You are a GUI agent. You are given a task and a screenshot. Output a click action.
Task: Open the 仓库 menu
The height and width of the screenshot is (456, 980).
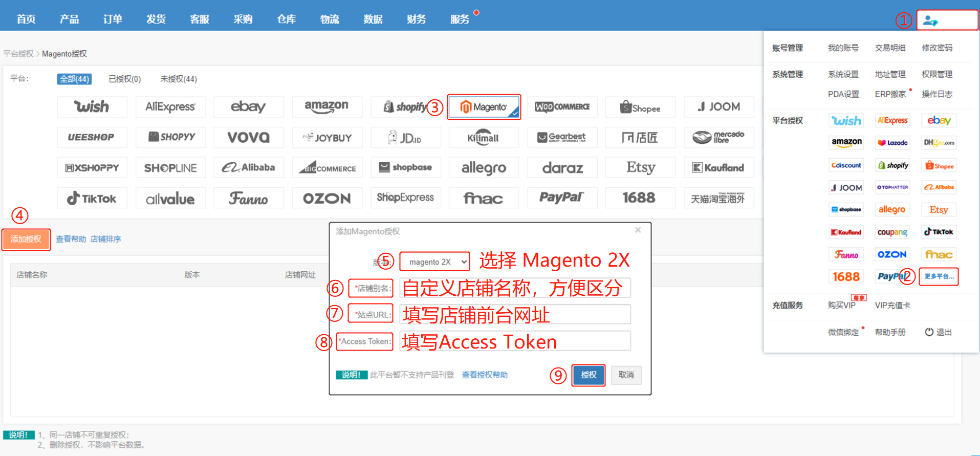click(x=287, y=19)
